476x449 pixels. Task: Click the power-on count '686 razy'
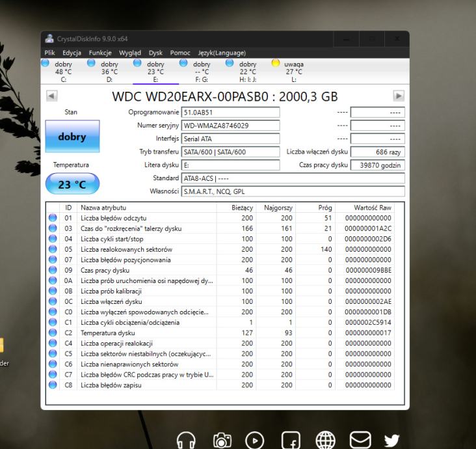point(378,152)
